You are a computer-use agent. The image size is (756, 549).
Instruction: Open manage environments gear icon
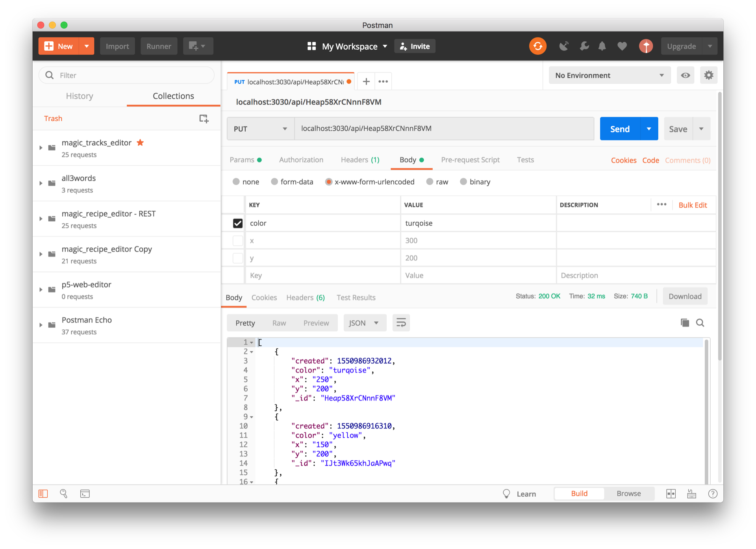pos(709,75)
